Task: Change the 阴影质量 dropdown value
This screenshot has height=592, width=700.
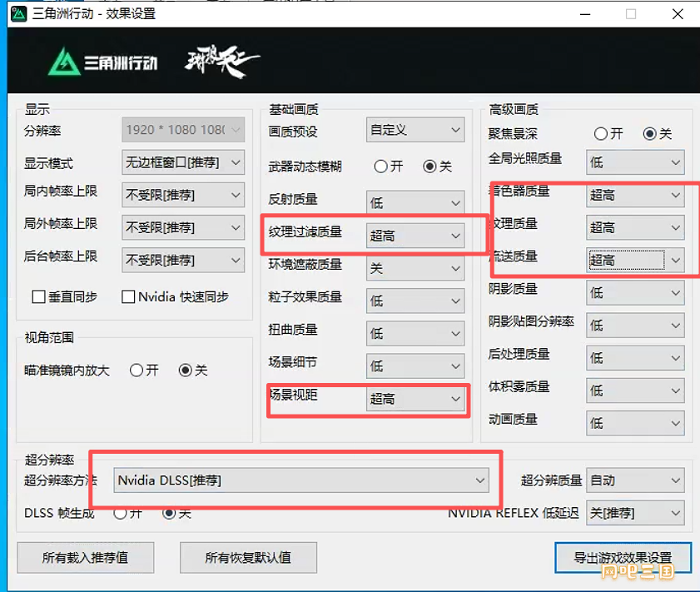Action: (635, 291)
